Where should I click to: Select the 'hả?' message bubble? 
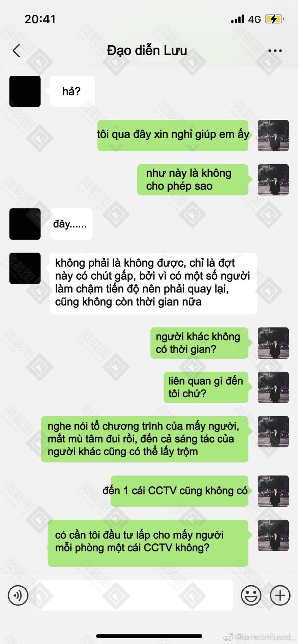click(x=72, y=91)
